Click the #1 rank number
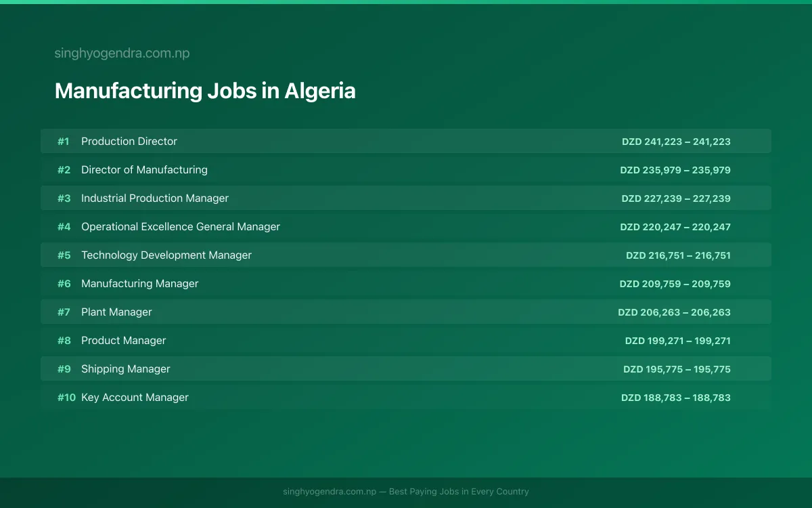 [64, 142]
